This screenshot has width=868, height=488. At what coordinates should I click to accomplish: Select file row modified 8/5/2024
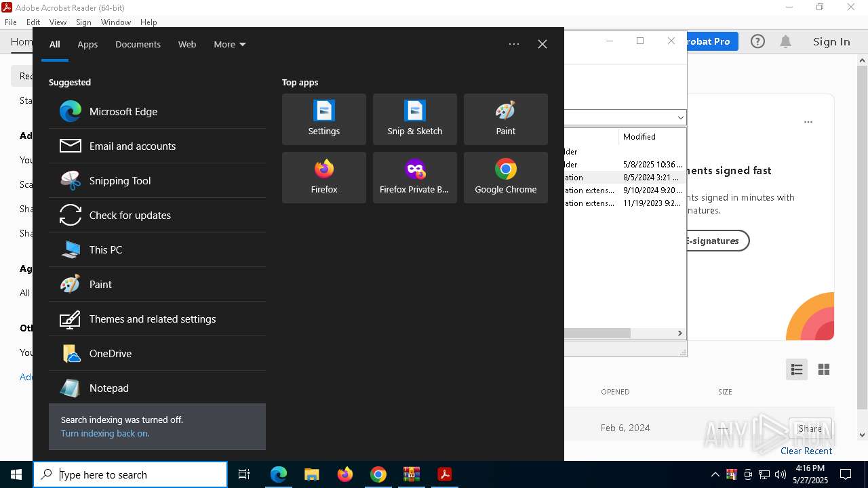tap(625, 178)
